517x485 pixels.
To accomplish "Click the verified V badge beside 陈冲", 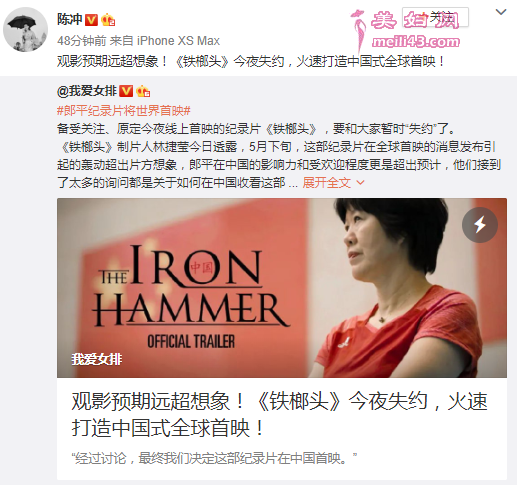I will tap(91, 20).
